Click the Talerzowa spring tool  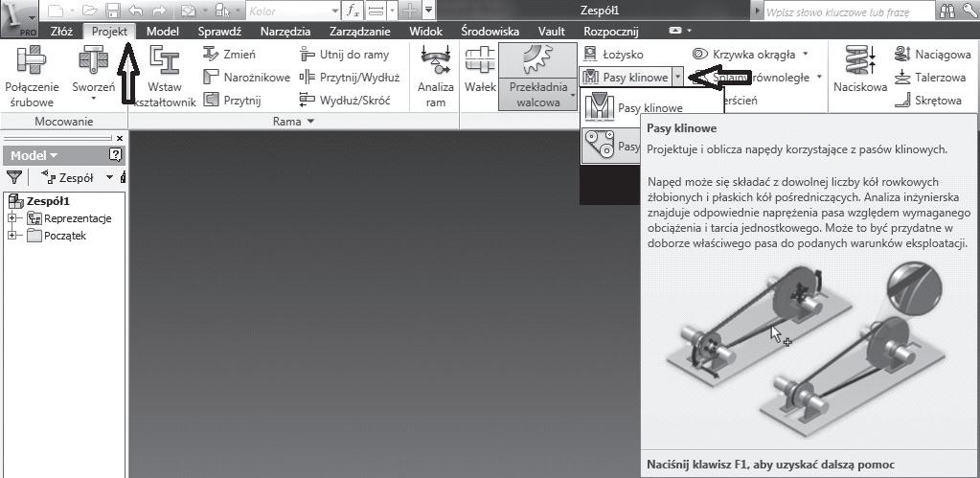[x=931, y=78]
